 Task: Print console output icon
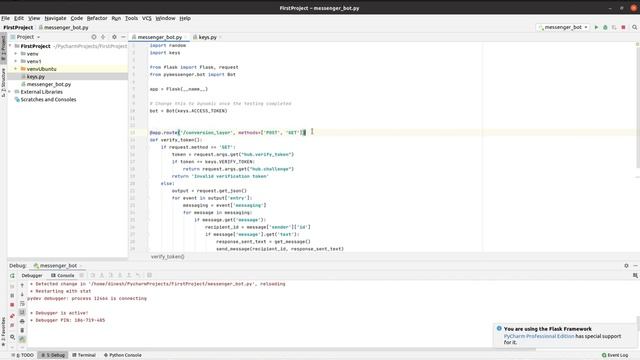click(22, 321)
